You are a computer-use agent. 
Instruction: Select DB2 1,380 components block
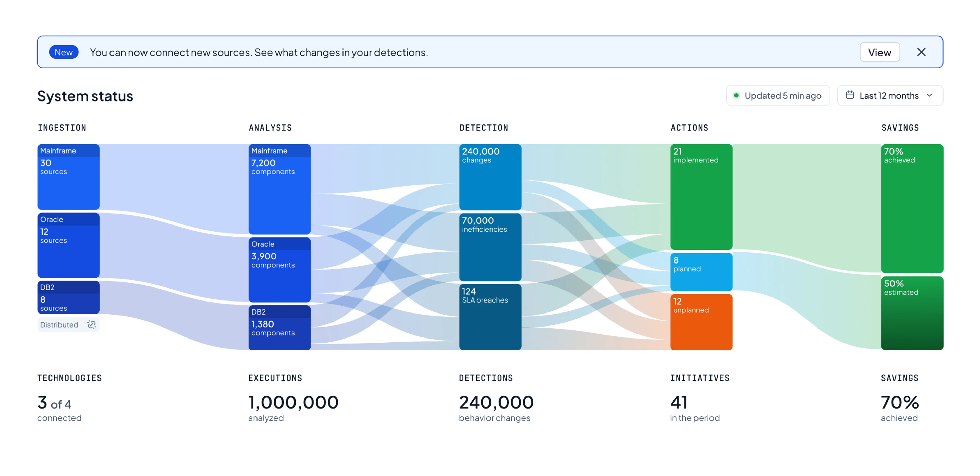coord(279,328)
